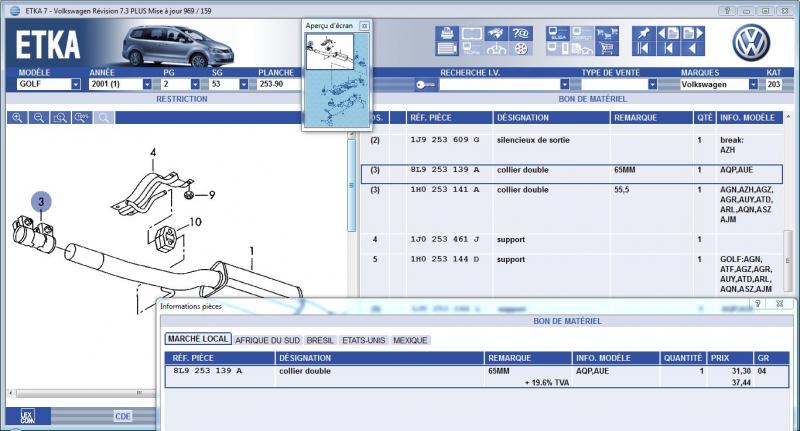Select the Marché local tab
This screenshot has width=800, height=431.
coord(198,339)
